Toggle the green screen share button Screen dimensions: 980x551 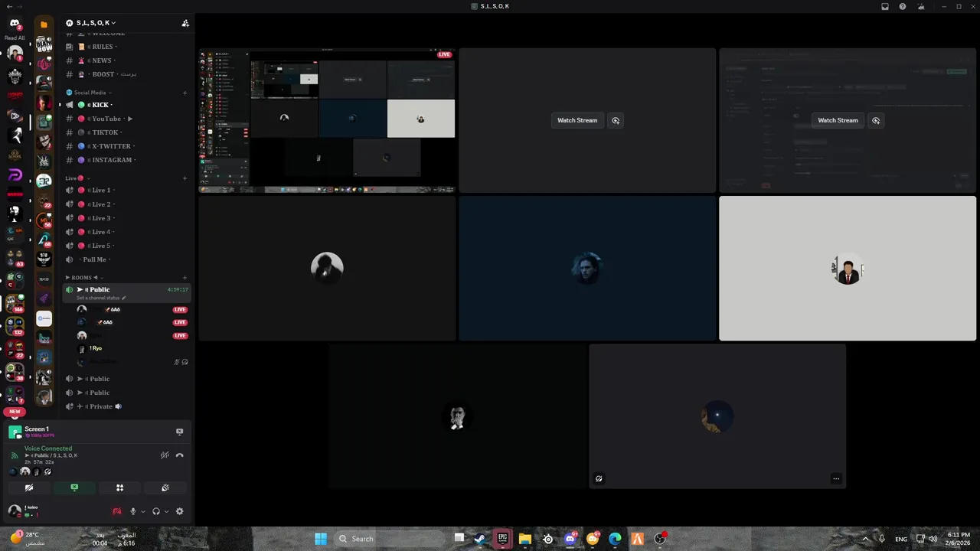coord(74,487)
